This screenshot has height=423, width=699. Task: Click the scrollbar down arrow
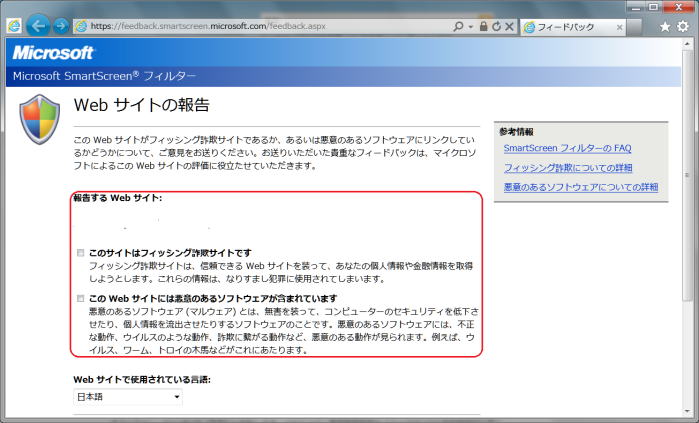point(687,412)
